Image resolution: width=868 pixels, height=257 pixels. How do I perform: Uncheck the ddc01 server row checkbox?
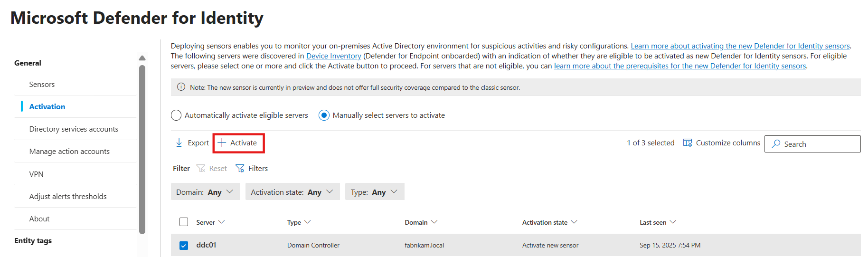[x=184, y=246]
